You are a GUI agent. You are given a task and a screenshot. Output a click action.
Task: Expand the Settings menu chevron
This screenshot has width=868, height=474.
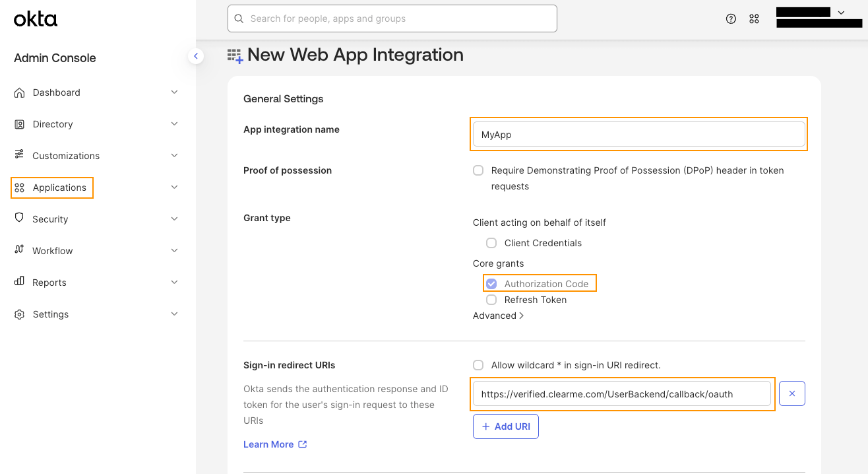174,314
